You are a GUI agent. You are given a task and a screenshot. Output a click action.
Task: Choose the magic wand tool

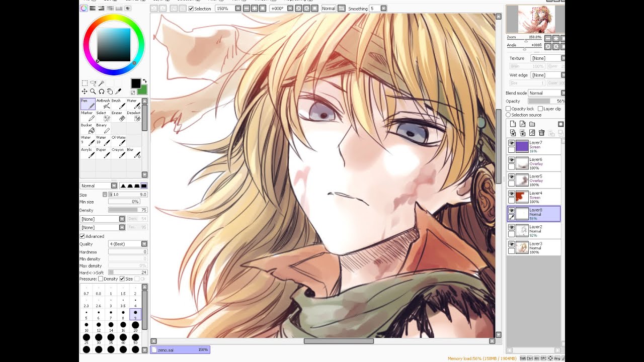click(x=101, y=83)
